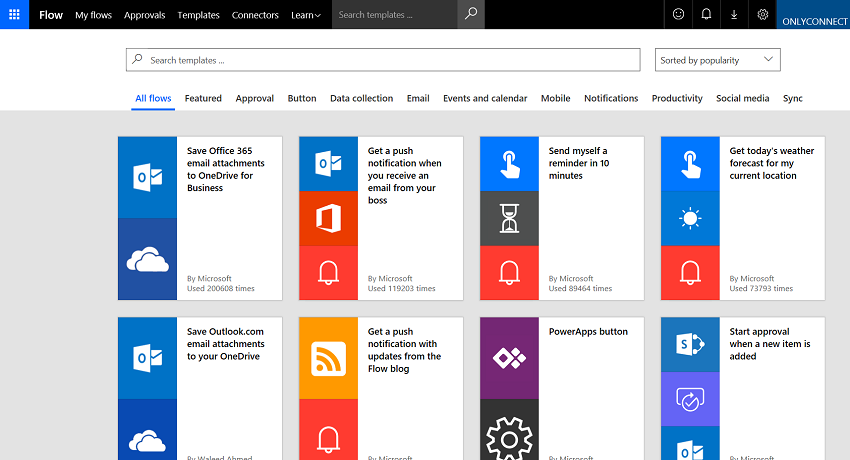Open the PowerApps button template title
This screenshot has height=460, width=850.
588,332
